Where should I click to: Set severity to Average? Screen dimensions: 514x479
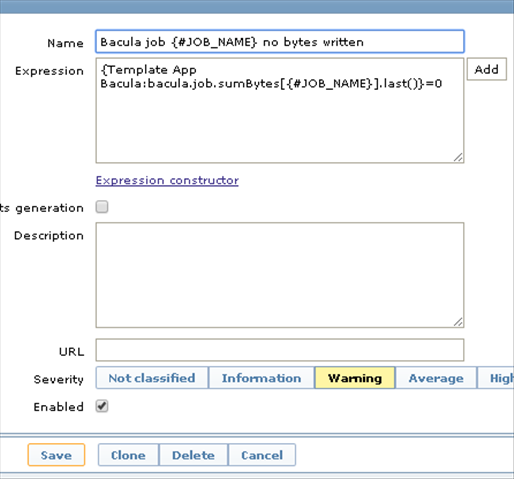click(x=436, y=378)
